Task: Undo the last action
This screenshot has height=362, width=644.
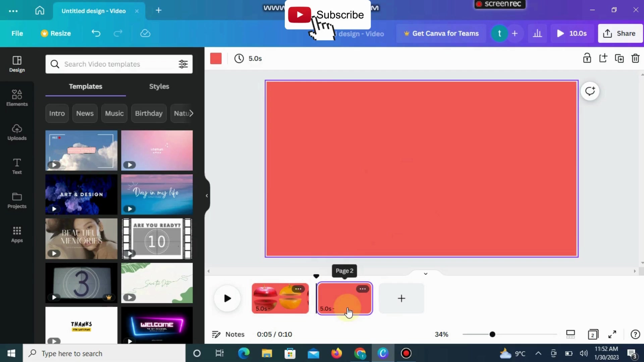Action: click(x=96, y=33)
